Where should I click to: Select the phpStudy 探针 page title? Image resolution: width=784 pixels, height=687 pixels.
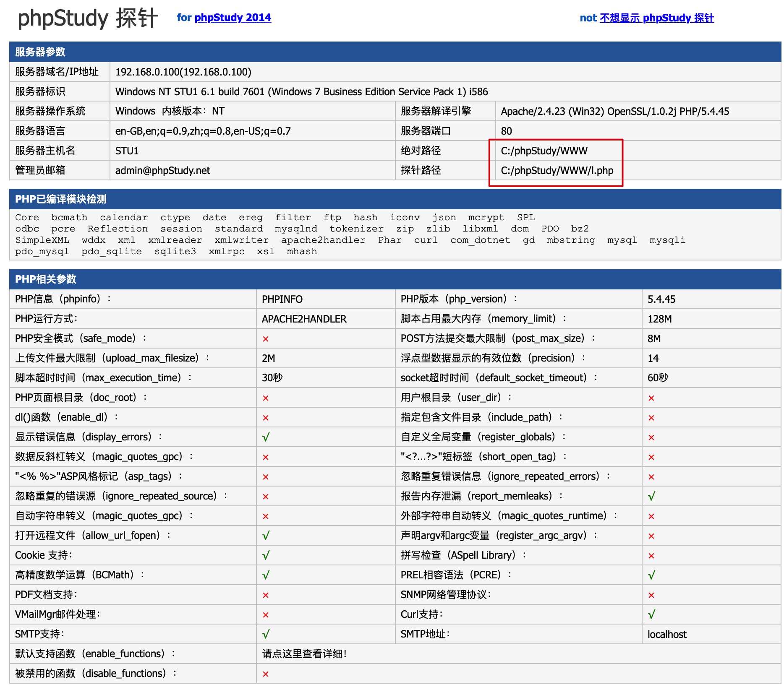coord(88,18)
